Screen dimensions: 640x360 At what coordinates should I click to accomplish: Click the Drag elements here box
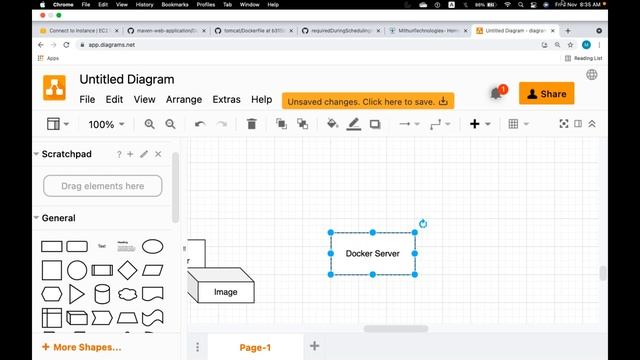(102, 186)
